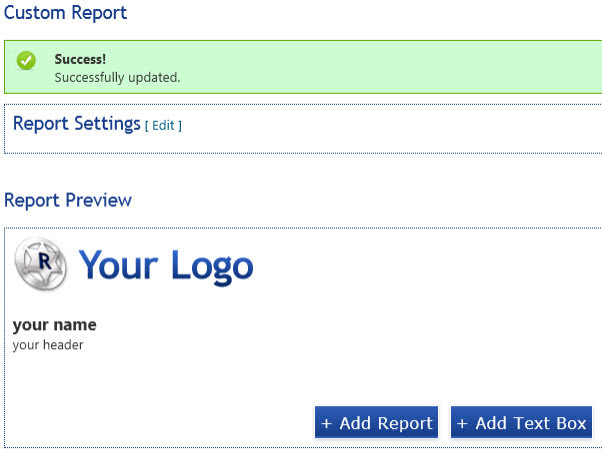Click the Custom Report page heading

(x=65, y=14)
